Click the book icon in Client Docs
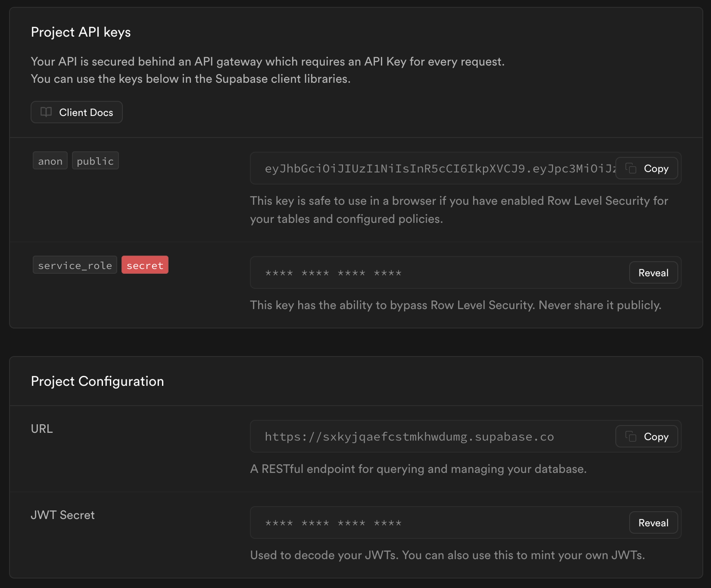 click(x=46, y=112)
